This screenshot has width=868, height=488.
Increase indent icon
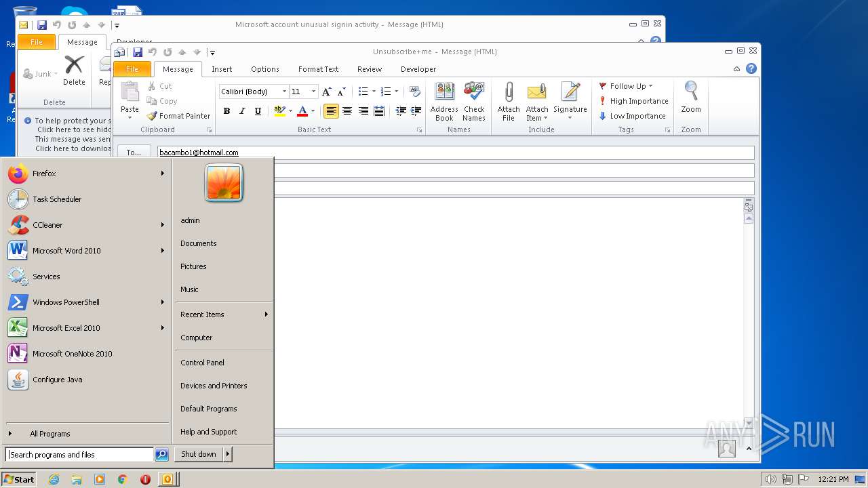pos(416,111)
